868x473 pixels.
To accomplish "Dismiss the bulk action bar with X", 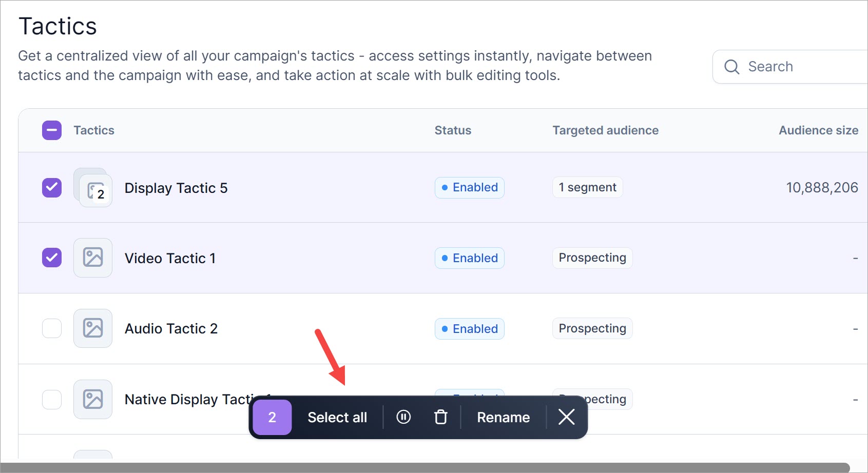I will (x=566, y=417).
